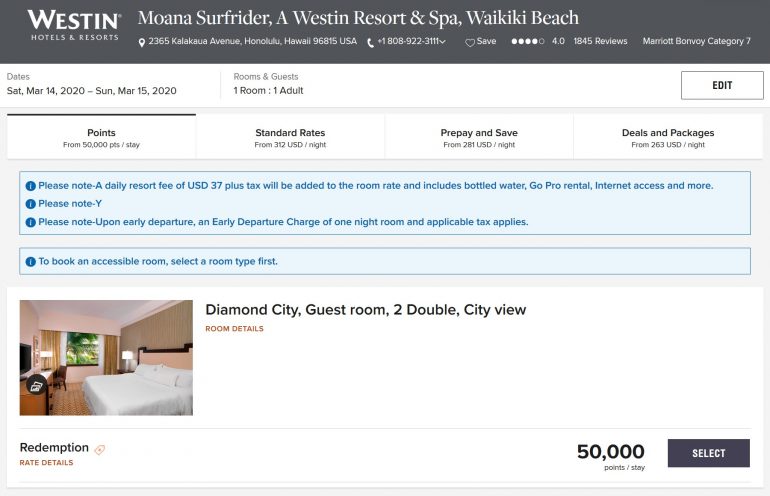Click the map pin address icon
Viewport: 770px width, 496px height.
(x=142, y=42)
